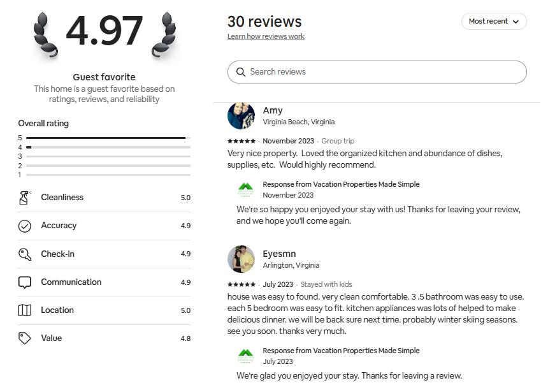
Task: Click the 5-star overall rating bar
Action: (x=108, y=138)
